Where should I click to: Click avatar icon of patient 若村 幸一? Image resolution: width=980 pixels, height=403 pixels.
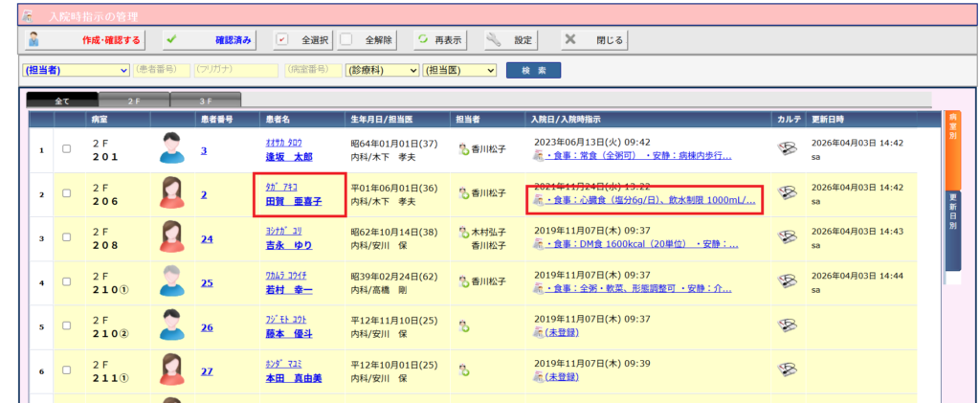tap(172, 281)
